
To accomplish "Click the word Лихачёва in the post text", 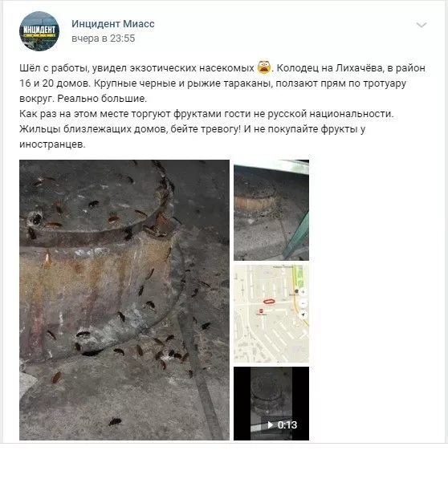I will tap(359, 68).
